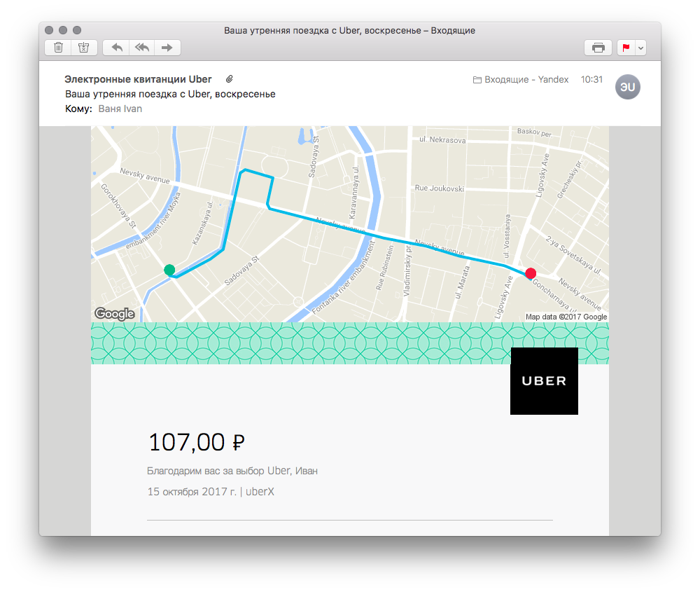Screen dimensions: 700x592
Task: Click the fare amount 107,00 ₽
Action: click(197, 442)
